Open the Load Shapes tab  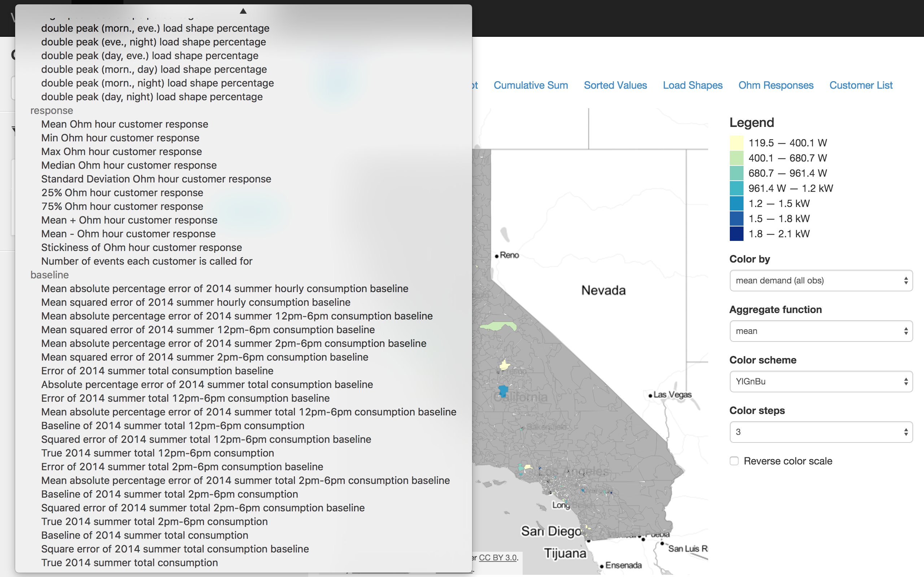point(692,85)
